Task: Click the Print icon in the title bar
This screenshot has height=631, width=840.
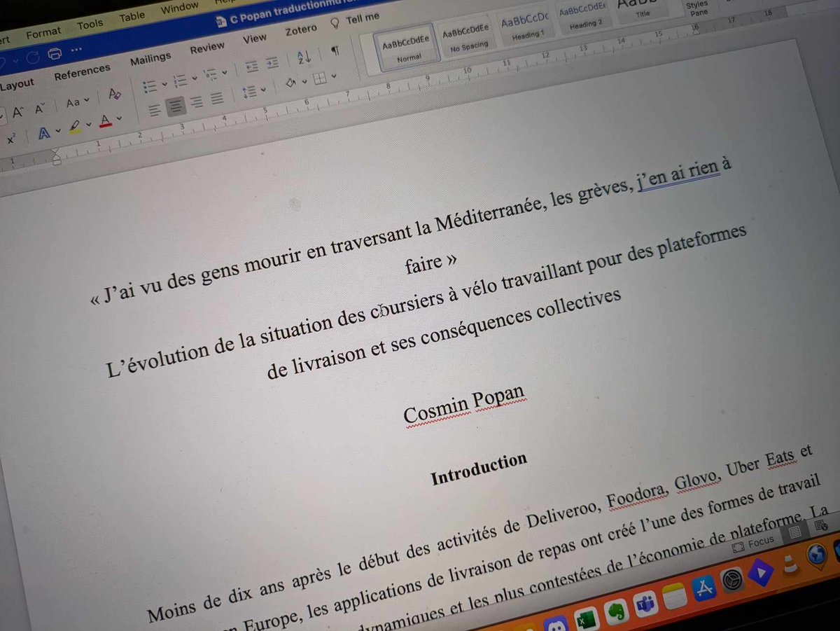Action: [x=54, y=53]
